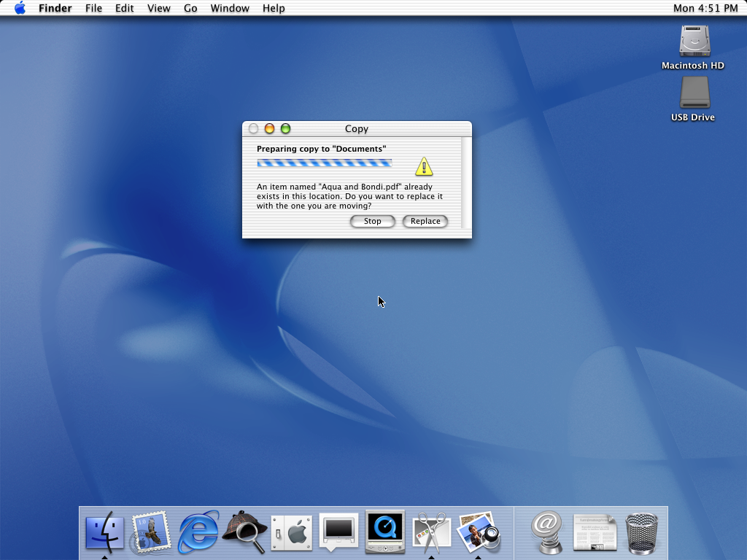Open the newspaper document in Dock

point(595,532)
